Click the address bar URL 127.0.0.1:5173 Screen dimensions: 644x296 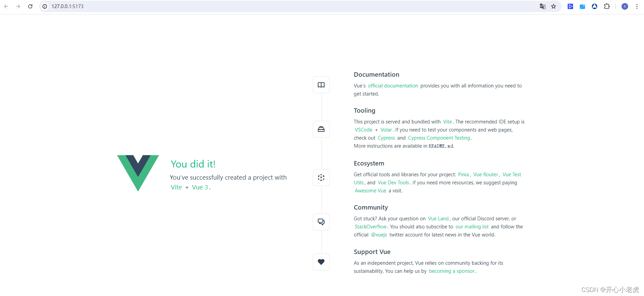click(67, 6)
